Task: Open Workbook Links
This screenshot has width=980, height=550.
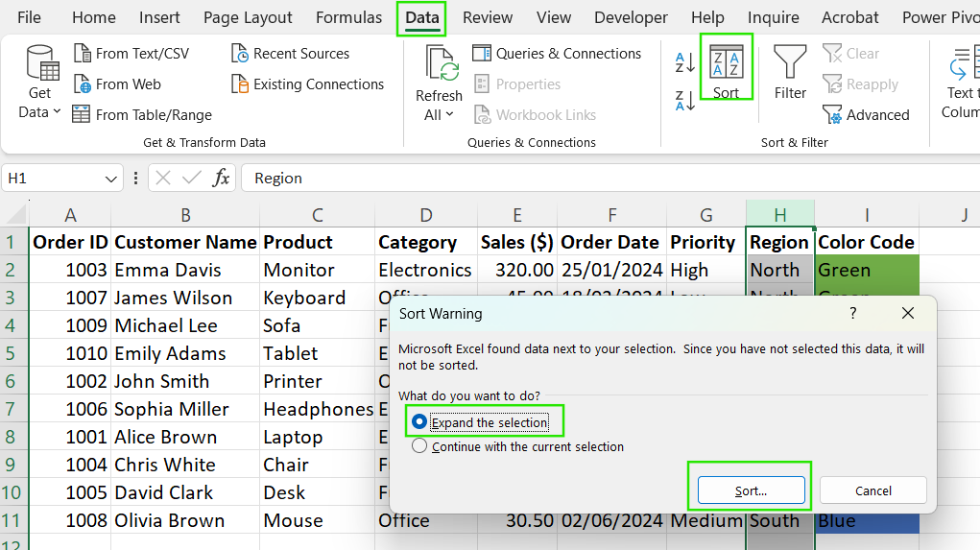Action: tap(535, 115)
